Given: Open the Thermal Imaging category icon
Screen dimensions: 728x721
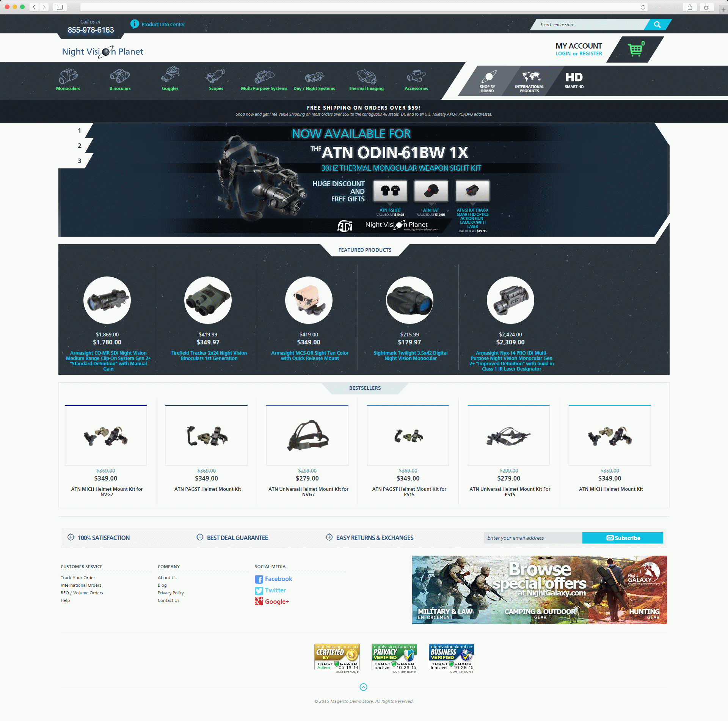Looking at the screenshot, I should click(x=366, y=77).
